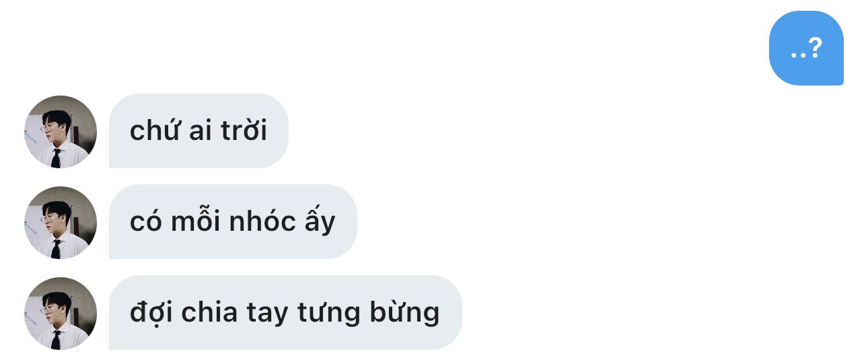Click the question mark in the blue bubble
This screenshot has width=868, height=360.
(814, 48)
